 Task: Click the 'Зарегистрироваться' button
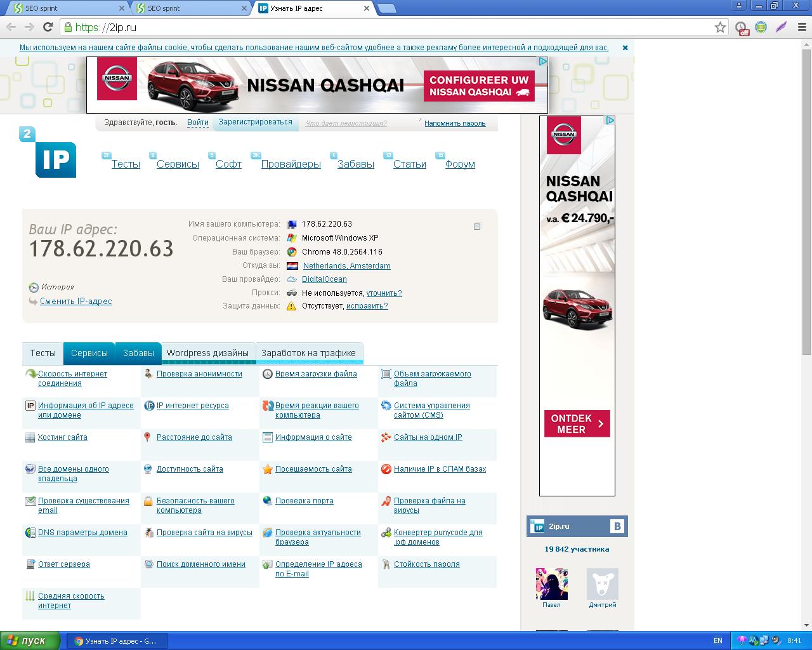(x=255, y=122)
